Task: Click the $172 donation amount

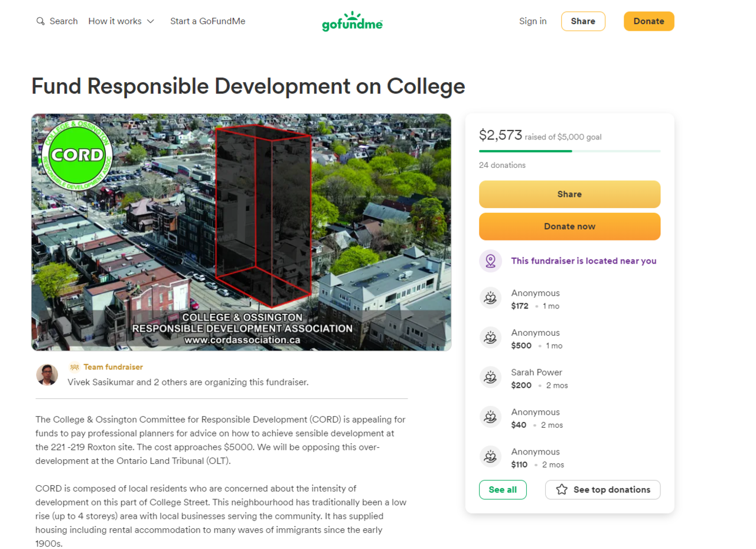Action: (x=520, y=306)
